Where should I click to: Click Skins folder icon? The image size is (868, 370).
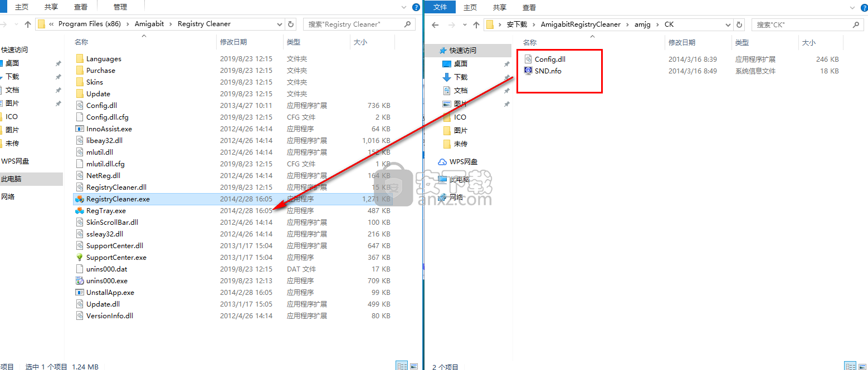point(79,82)
